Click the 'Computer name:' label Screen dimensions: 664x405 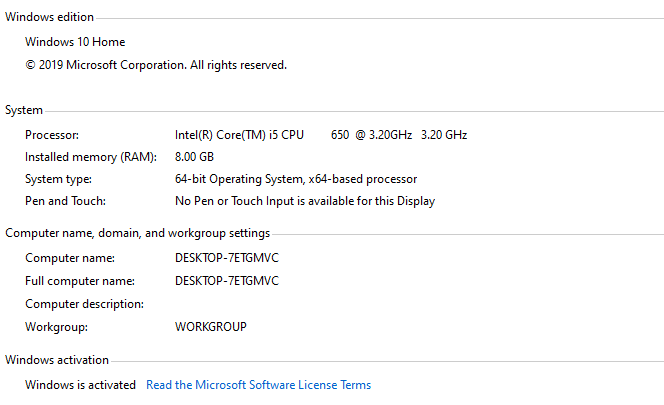(70, 258)
